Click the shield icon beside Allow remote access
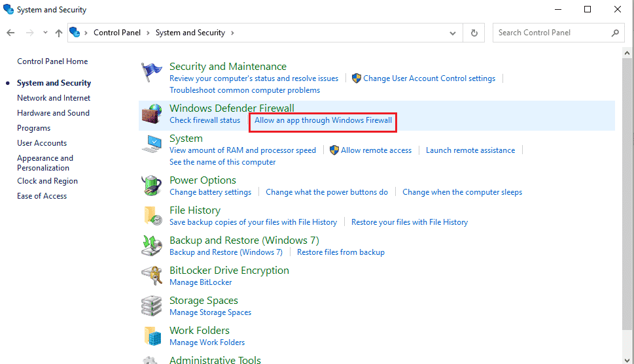Screen dimensions: 634x364 [x=334, y=150]
